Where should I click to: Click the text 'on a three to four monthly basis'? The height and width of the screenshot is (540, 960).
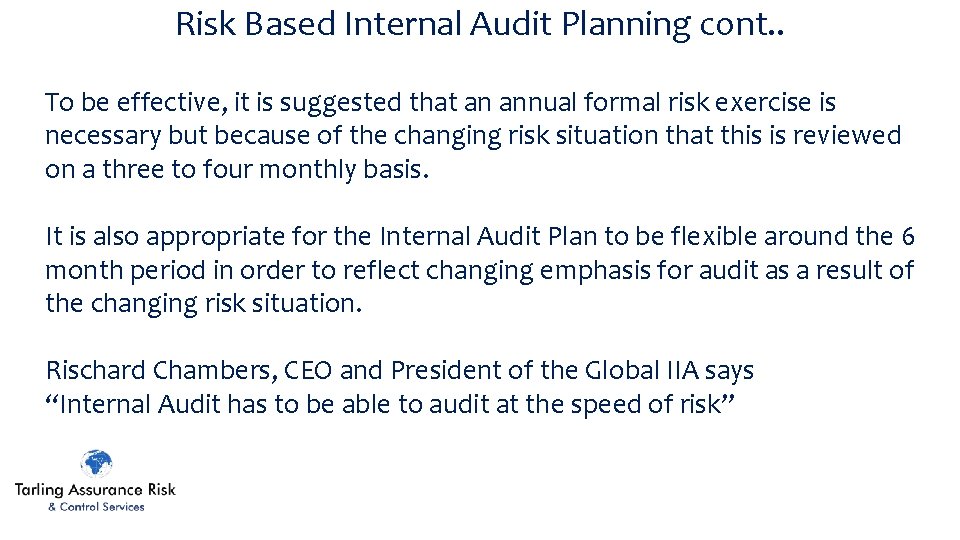tap(236, 170)
